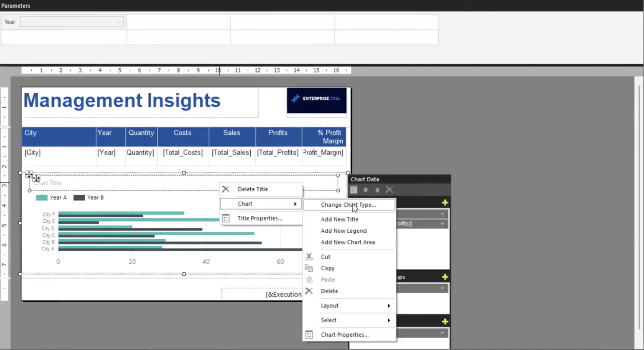Image resolution: width=644 pixels, height=350 pixels.
Task: Click the Management Insights title textbox
Action: [140, 102]
